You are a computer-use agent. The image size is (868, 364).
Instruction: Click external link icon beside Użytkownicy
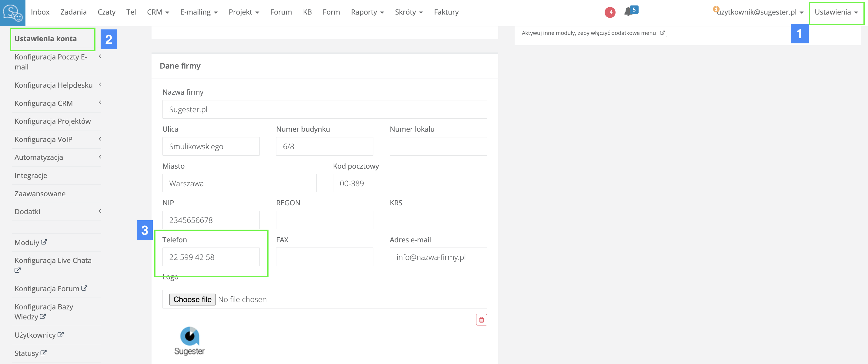(x=60, y=335)
